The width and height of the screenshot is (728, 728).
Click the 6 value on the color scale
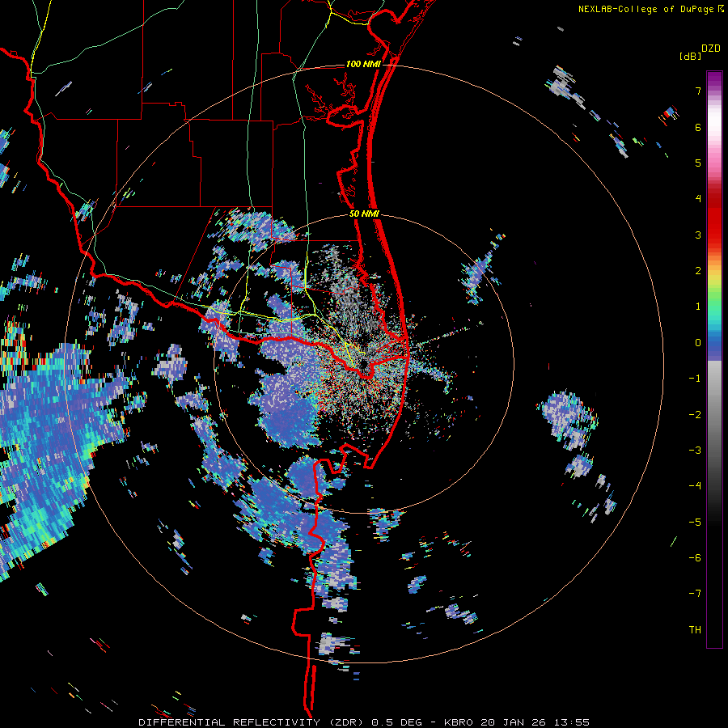[x=698, y=127]
